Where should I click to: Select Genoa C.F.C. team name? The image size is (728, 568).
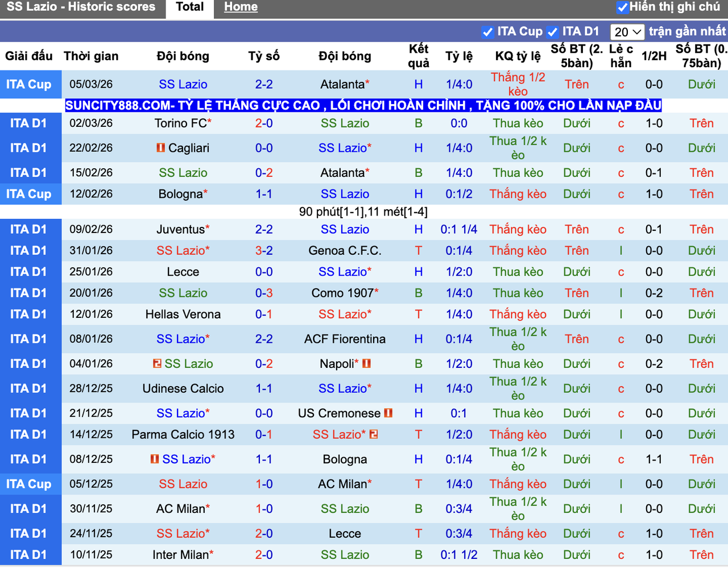345,250
